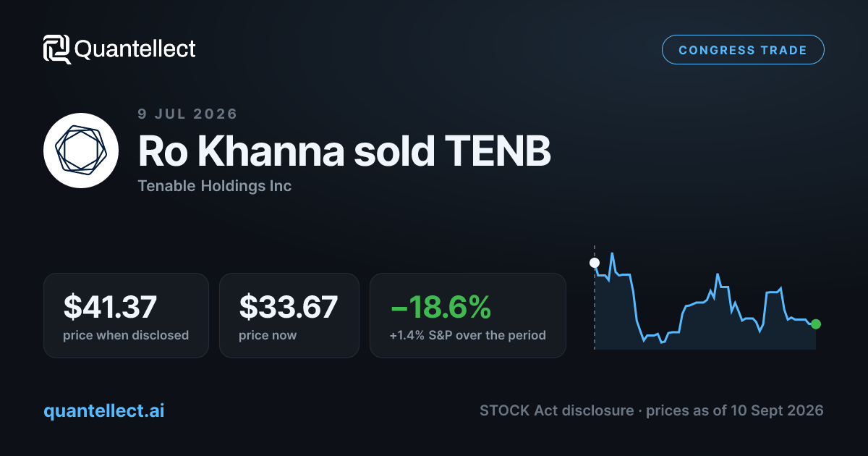This screenshot has height=456, width=868.
Task: Click the white start dot on chart
Action: pyautogui.click(x=595, y=263)
